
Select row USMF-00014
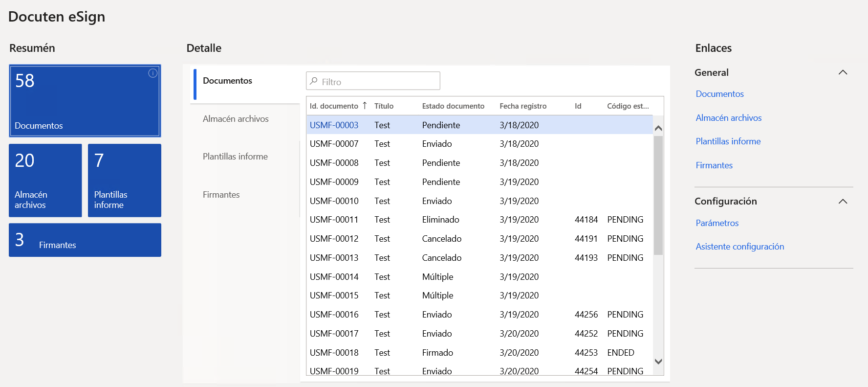479,277
